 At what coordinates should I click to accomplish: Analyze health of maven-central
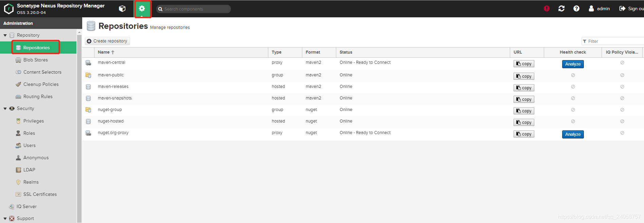tap(573, 64)
